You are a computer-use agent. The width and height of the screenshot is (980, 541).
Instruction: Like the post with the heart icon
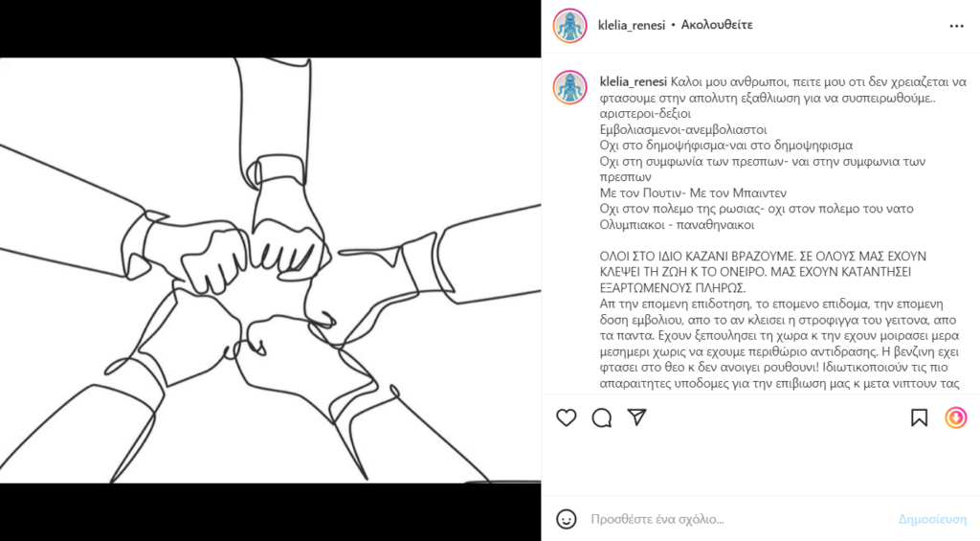tap(567, 417)
